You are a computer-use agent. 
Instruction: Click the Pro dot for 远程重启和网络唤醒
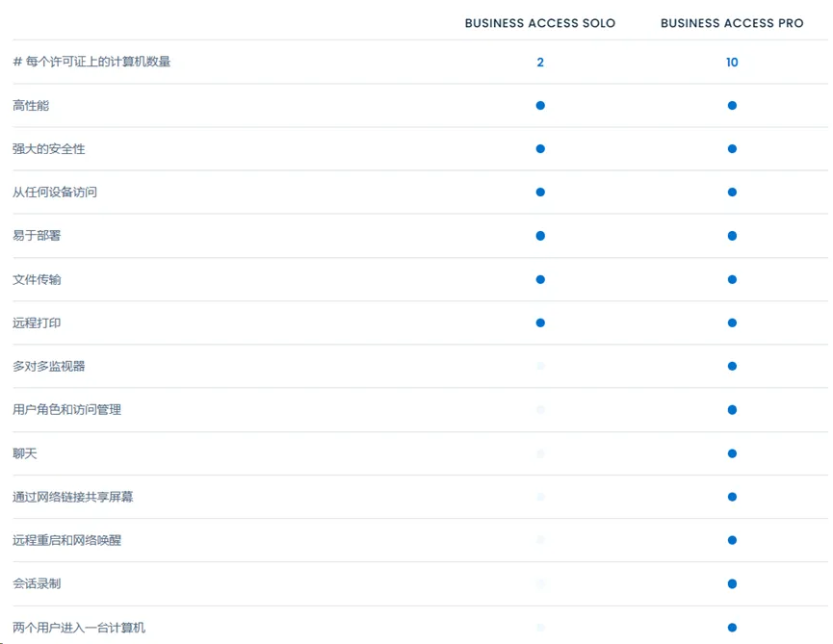coord(732,540)
